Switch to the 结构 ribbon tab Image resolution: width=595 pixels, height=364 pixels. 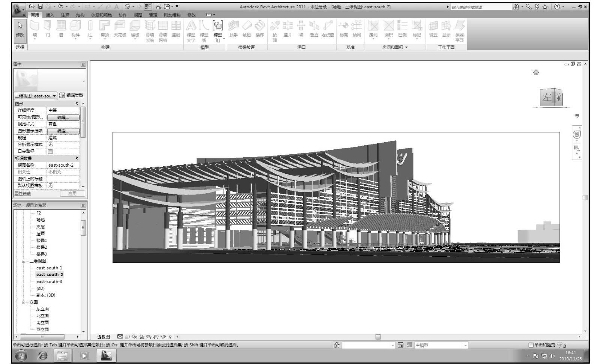pyautogui.click(x=80, y=15)
